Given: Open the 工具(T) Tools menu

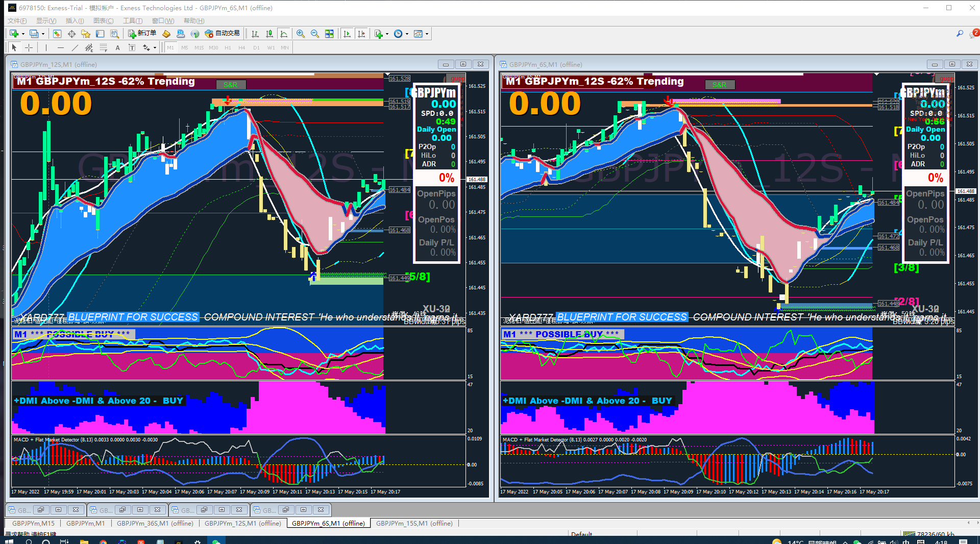Looking at the screenshot, I should (133, 20).
